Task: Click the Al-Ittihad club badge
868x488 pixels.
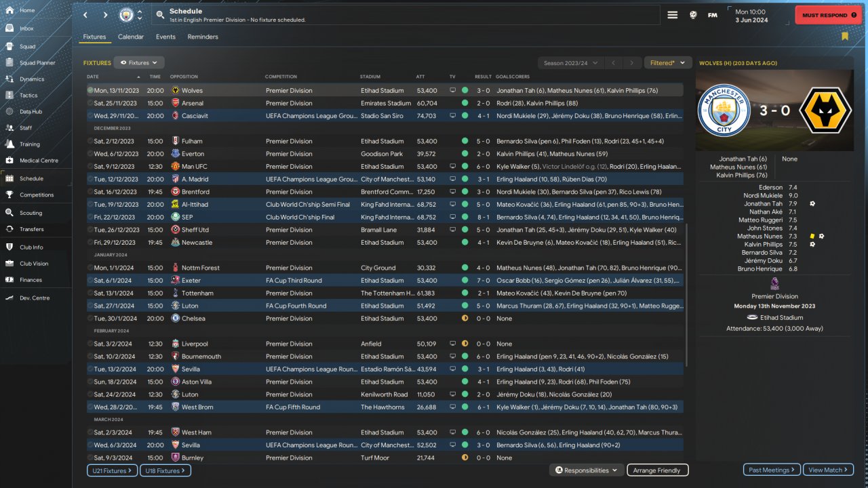Action: point(176,205)
